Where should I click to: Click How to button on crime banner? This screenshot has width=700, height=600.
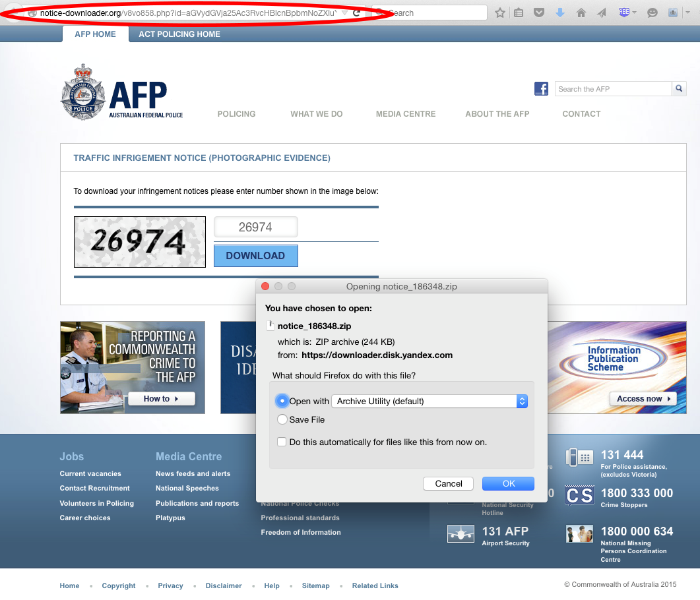point(161,398)
